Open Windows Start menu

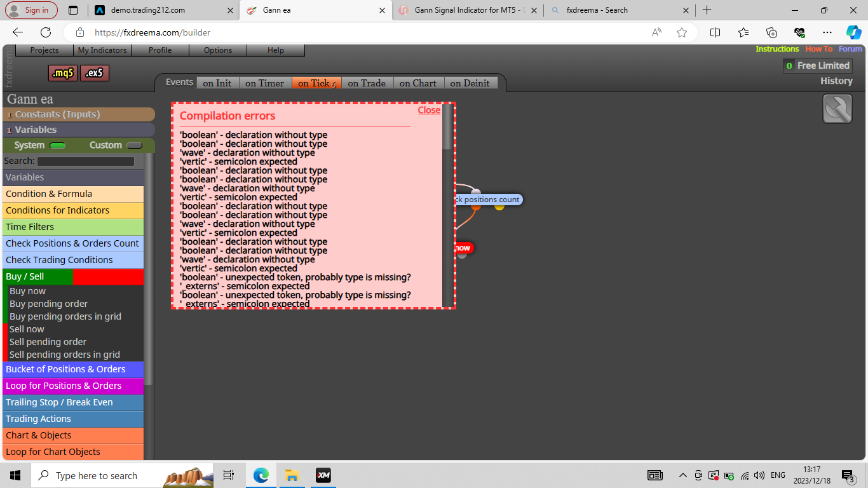click(15, 475)
